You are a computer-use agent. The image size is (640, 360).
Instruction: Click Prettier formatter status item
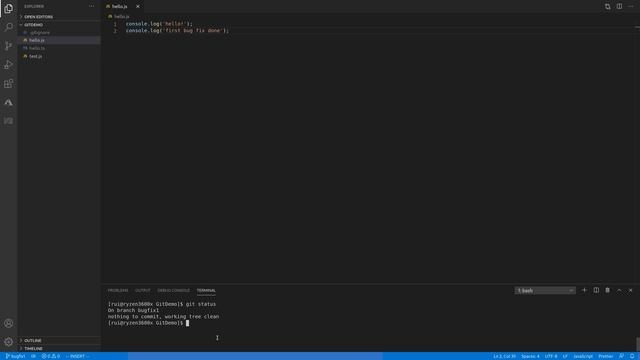pos(606,356)
